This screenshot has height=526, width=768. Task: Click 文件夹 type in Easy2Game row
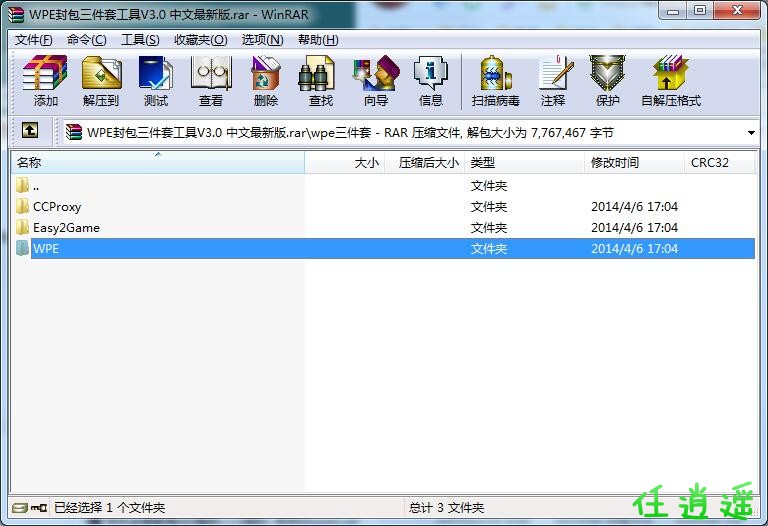click(488, 228)
